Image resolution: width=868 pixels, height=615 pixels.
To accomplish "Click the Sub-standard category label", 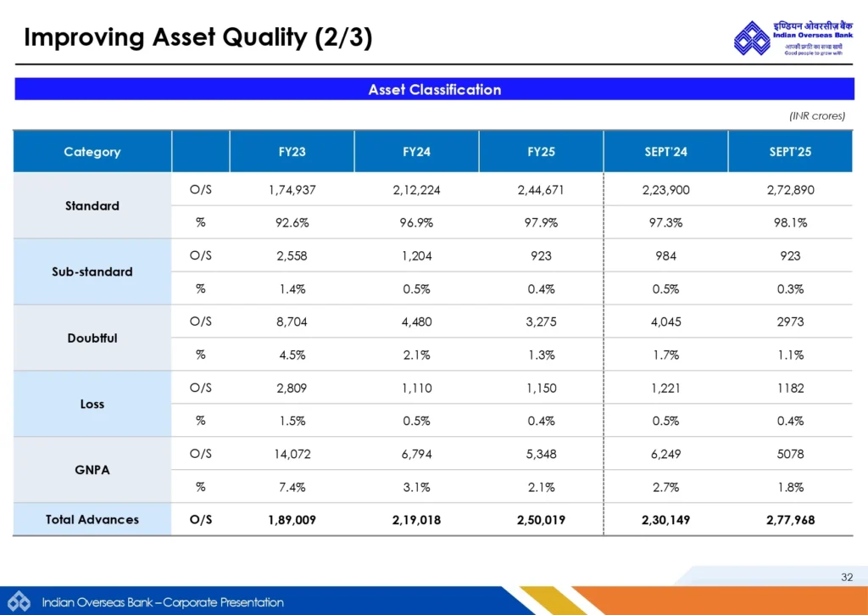I will pos(92,272).
